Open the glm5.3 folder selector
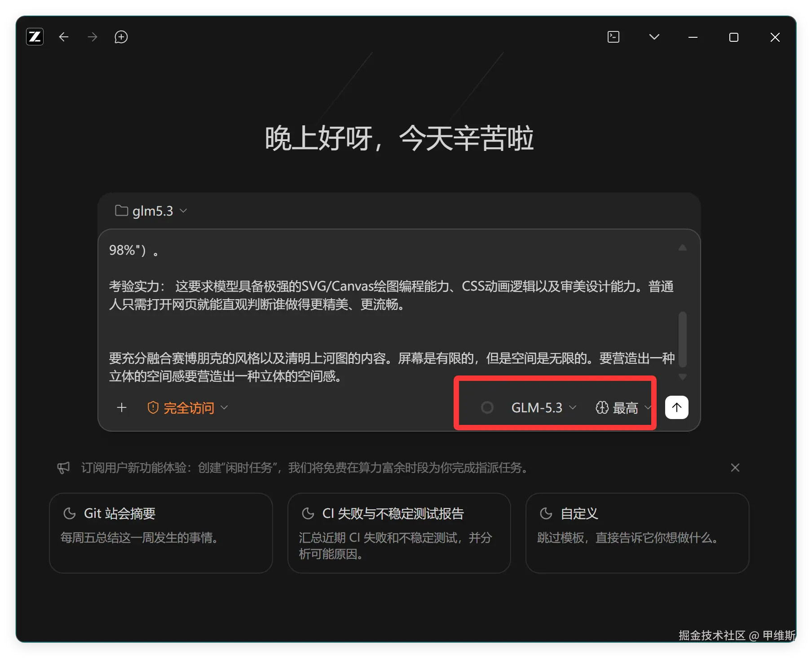Viewport: 812px width, 658px height. click(x=151, y=211)
